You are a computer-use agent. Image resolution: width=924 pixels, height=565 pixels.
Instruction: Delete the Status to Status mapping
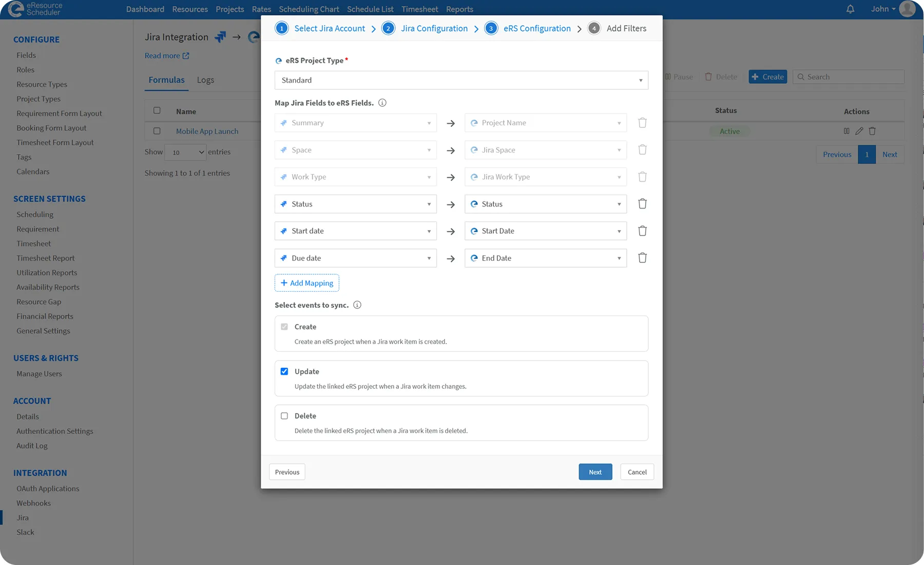(642, 204)
